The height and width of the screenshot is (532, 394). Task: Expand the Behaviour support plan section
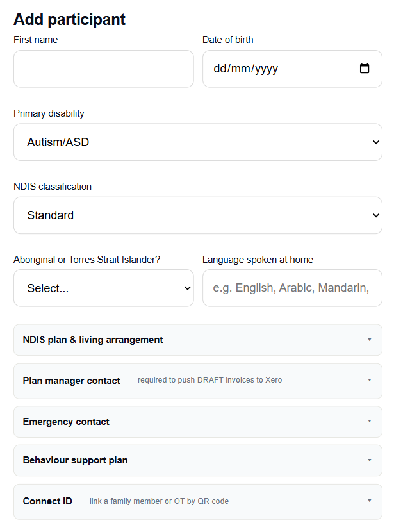[197, 460]
